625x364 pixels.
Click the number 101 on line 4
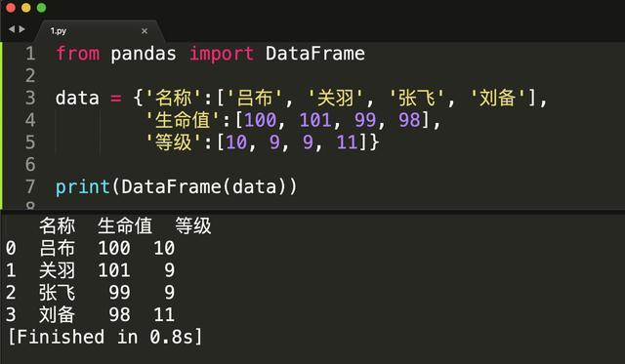(315, 120)
